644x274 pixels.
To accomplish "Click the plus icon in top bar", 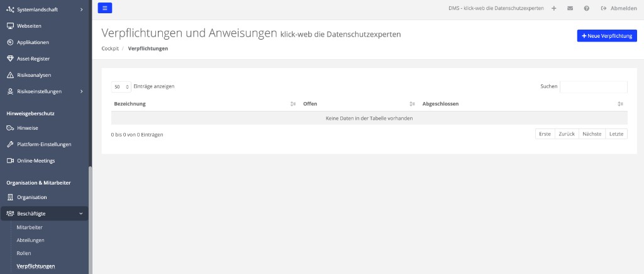I will (x=553, y=8).
